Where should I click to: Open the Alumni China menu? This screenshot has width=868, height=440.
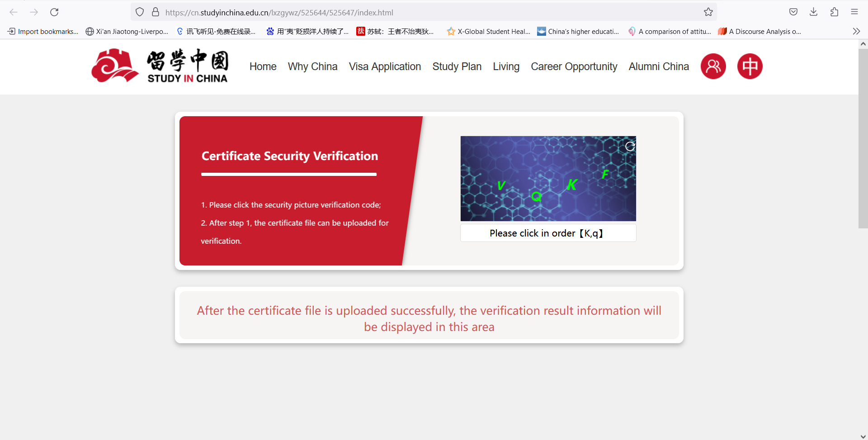(659, 66)
